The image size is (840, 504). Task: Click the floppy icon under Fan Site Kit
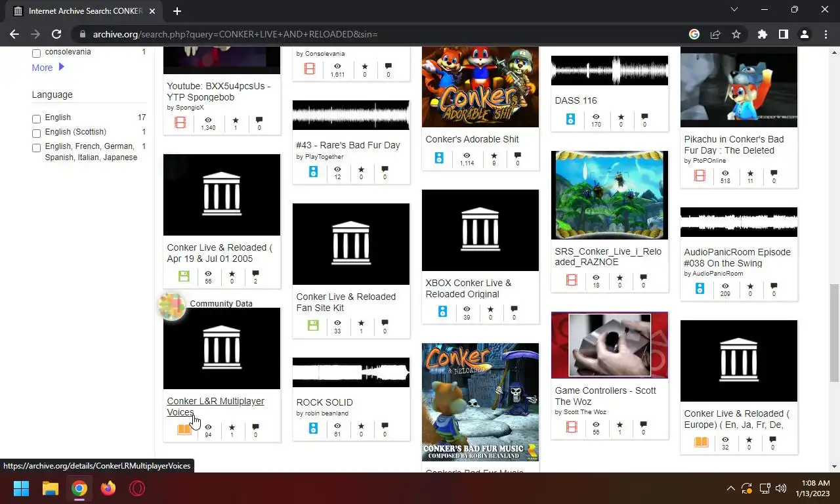[x=313, y=325]
